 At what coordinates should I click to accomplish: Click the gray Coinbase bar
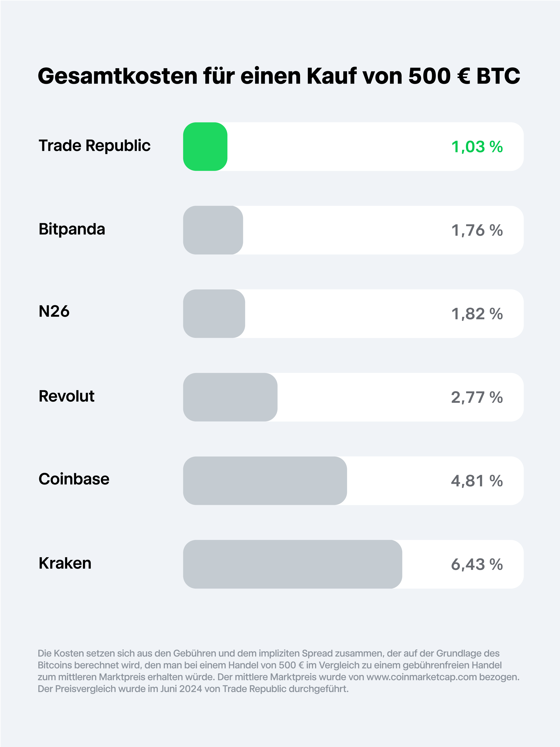pyautogui.click(x=265, y=481)
